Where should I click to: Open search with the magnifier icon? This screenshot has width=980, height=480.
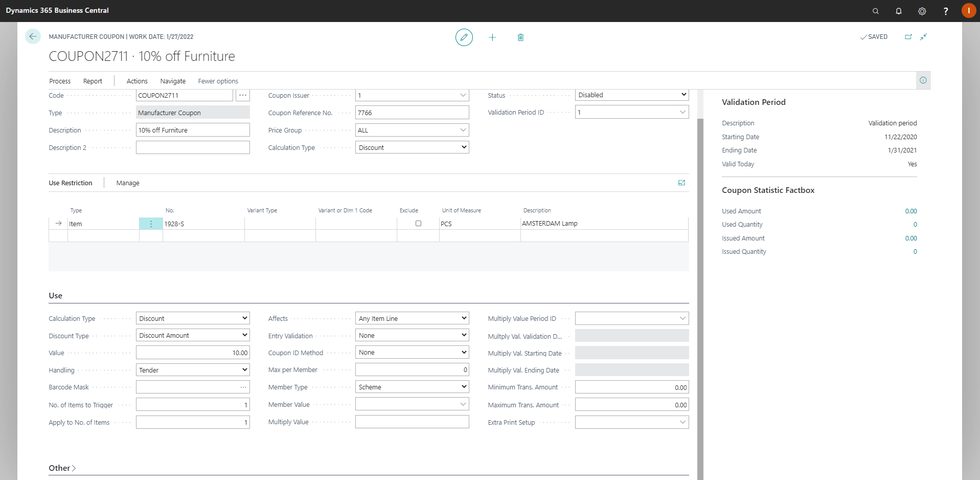click(x=876, y=11)
